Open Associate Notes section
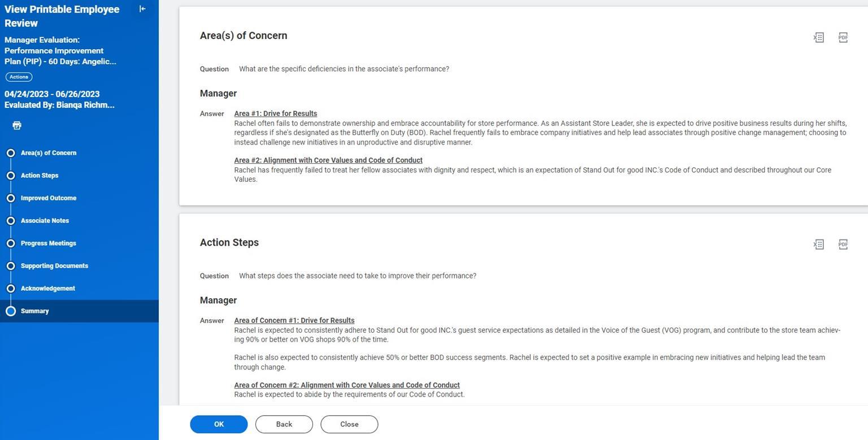This screenshot has width=868, height=440. (45, 221)
